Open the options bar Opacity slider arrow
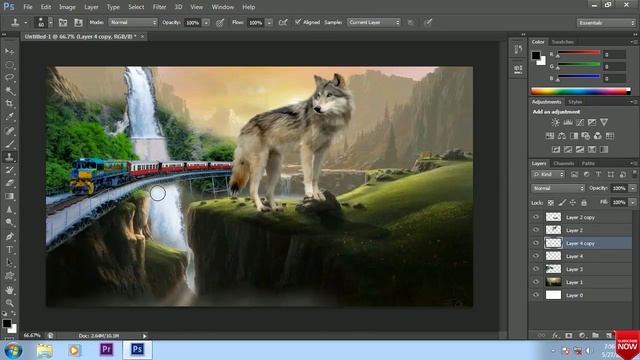This screenshot has width=640, height=360. click(x=206, y=23)
